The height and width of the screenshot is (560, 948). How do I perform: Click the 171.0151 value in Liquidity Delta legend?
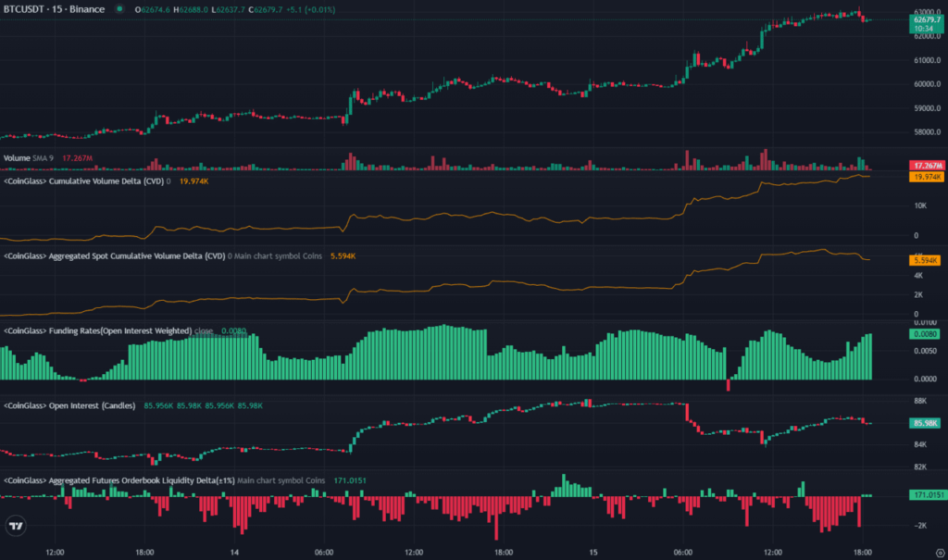tap(350, 480)
